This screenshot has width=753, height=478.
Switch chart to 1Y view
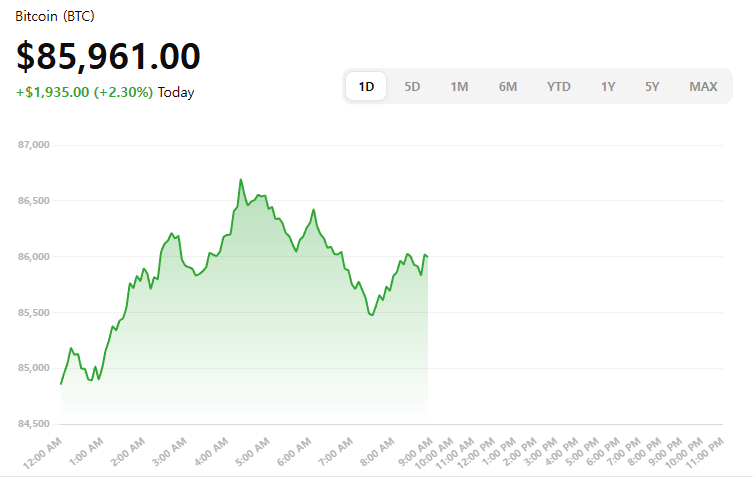608,87
